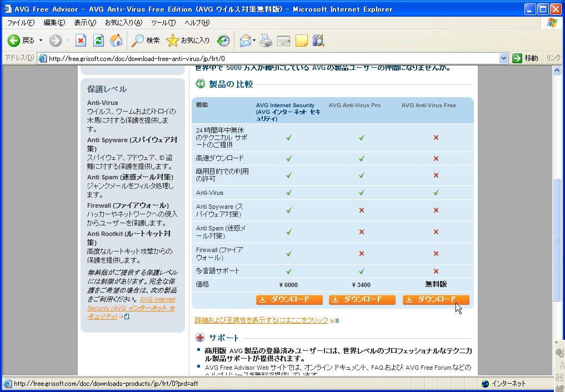Viewport: 565px width, 392px height.
Task: Click the リンク links toolbar label
Action: pyautogui.click(x=553, y=58)
